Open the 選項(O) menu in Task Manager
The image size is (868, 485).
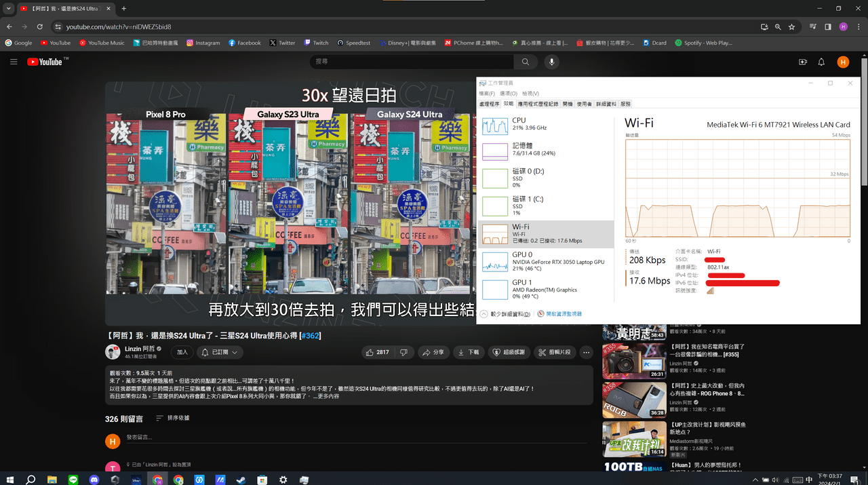pyautogui.click(x=509, y=94)
